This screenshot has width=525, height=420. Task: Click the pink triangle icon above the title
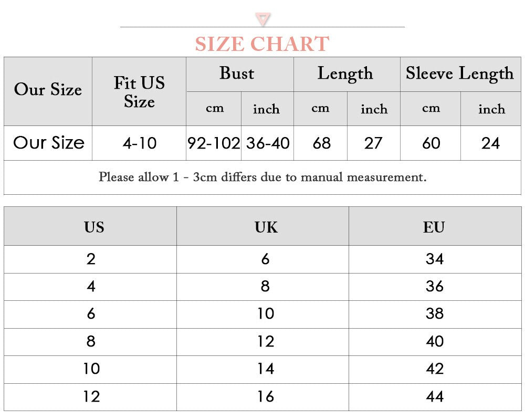pyautogui.click(x=262, y=20)
